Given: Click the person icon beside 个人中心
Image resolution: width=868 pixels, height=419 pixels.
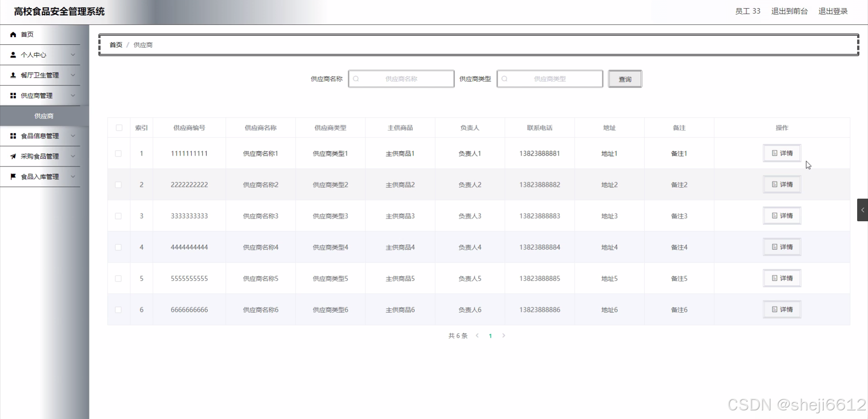Looking at the screenshot, I should pos(13,55).
